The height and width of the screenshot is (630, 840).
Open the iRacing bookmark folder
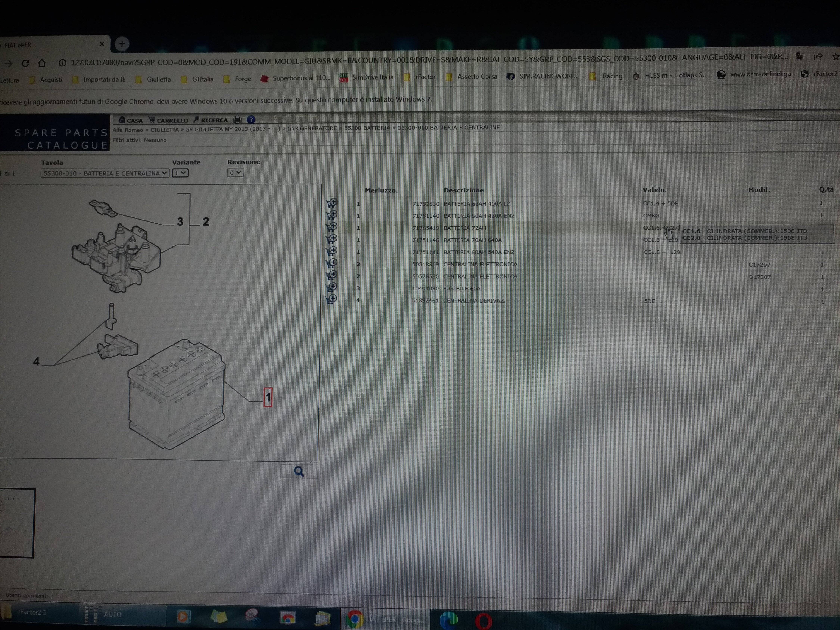[x=606, y=76]
